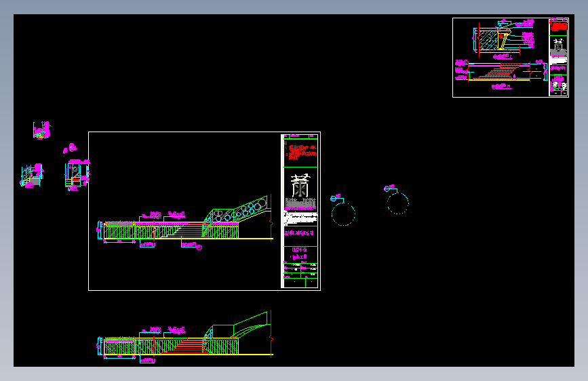The image size is (588, 381).
Task: Click the revision table at bottom of title block
Action: [x=300, y=275]
